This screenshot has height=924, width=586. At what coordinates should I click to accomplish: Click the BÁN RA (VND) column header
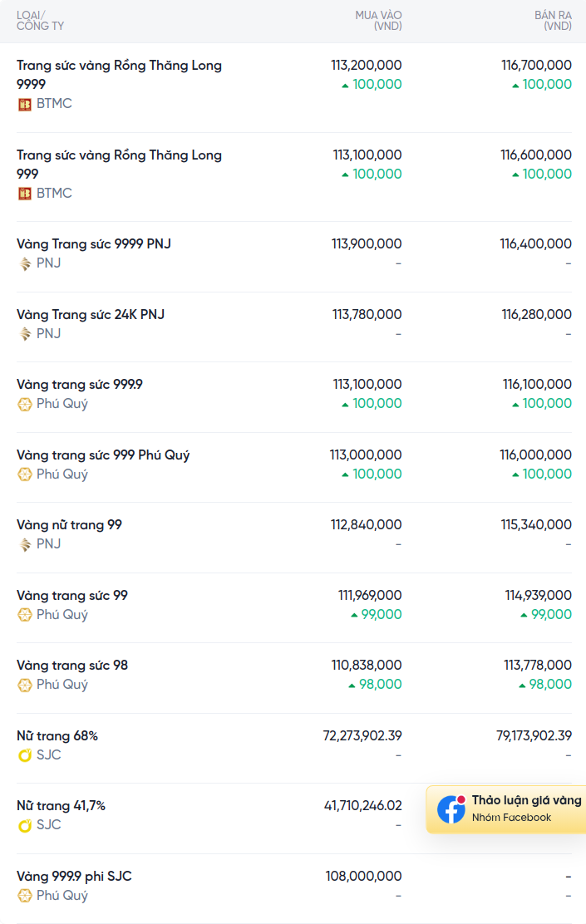pos(553,21)
